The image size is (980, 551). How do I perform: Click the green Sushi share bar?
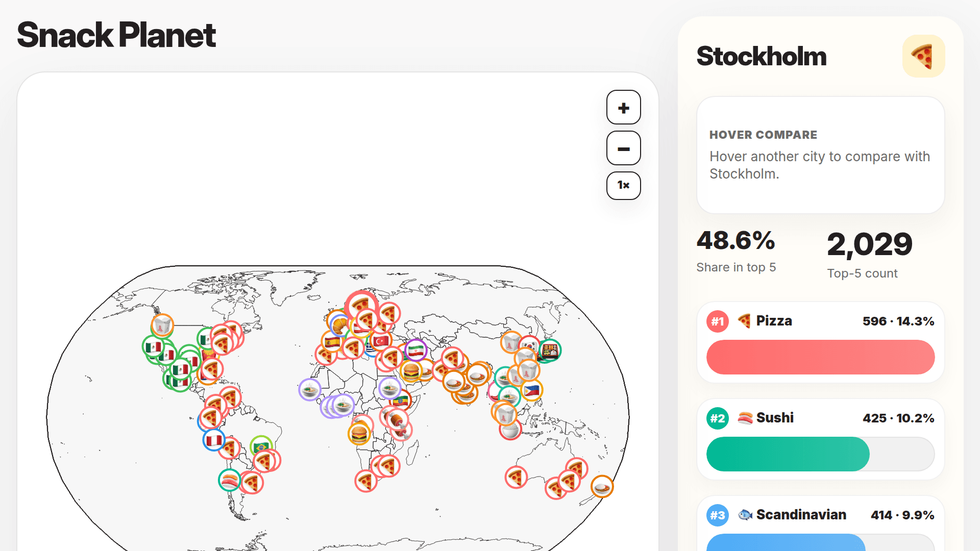788,454
